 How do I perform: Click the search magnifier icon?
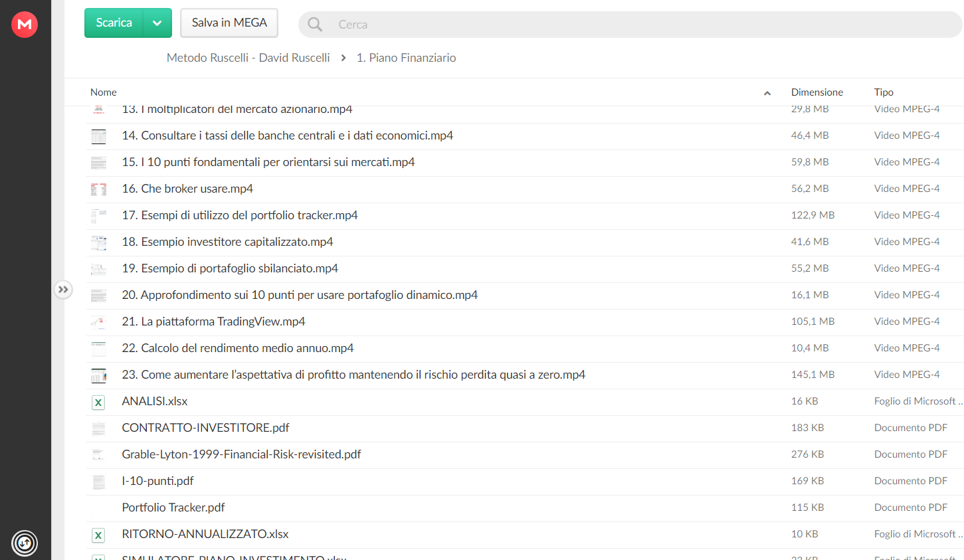(x=315, y=25)
